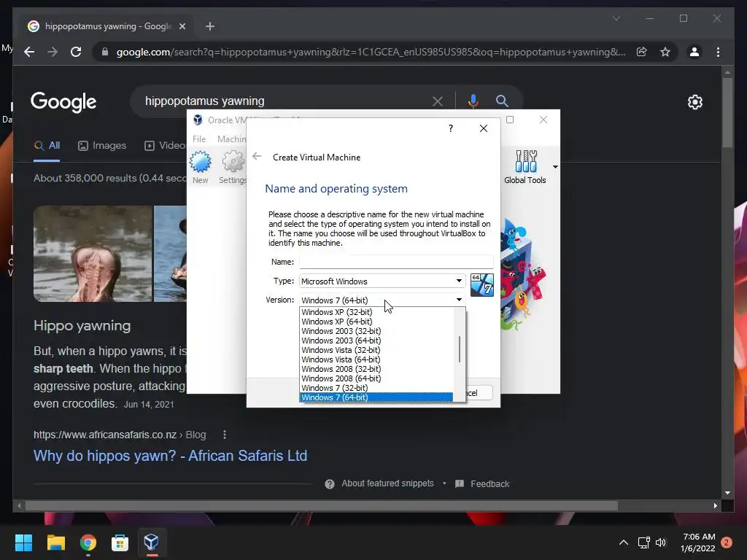Show hidden system tray icons
This screenshot has width=747, height=560.
pos(623,542)
